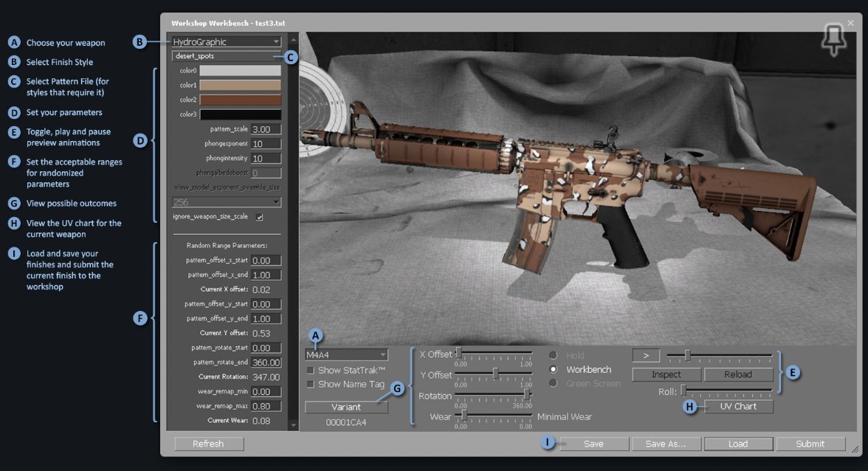Click the Y Offset slider
Image resolution: width=868 pixels, height=471 pixels.
[x=493, y=374]
